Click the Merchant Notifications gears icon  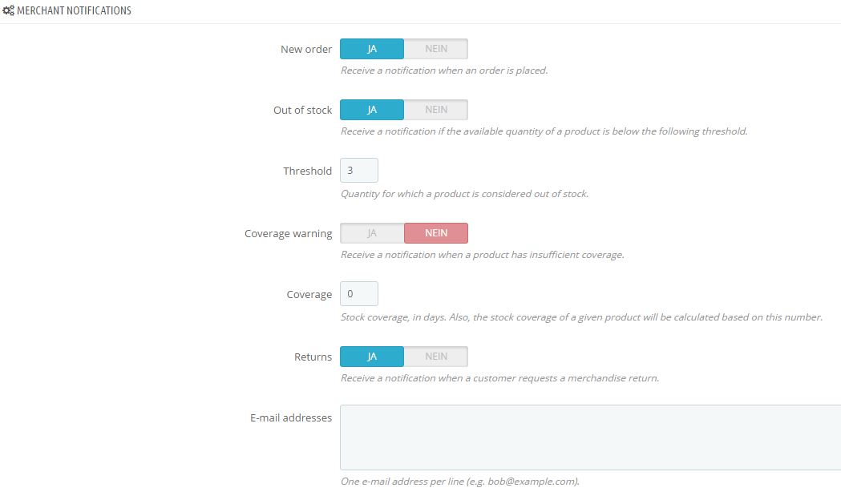tap(9, 10)
